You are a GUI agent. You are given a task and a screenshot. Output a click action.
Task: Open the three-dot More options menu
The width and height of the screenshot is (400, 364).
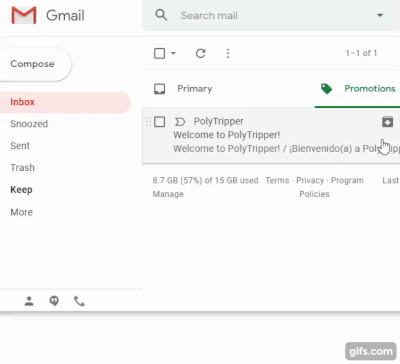pos(228,53)
